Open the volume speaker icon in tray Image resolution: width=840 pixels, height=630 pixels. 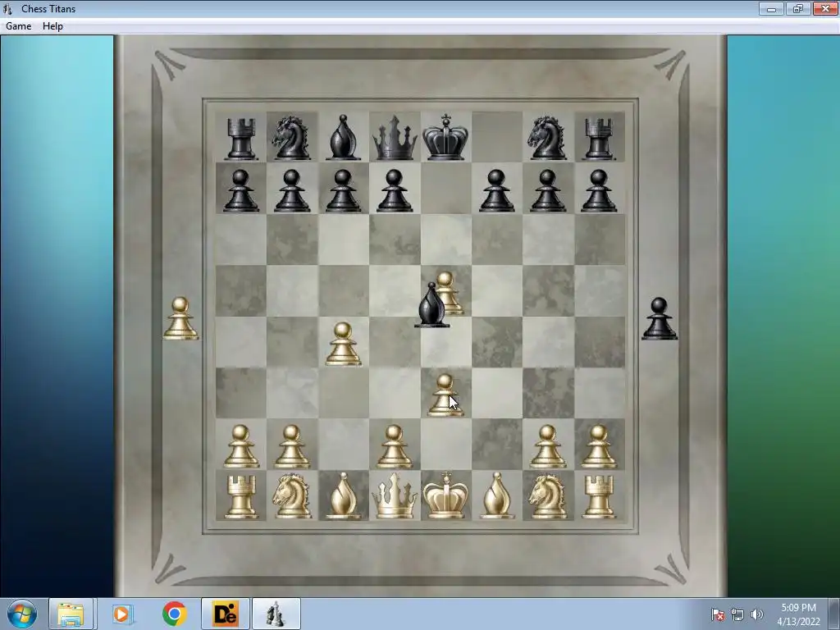[756, 614]
